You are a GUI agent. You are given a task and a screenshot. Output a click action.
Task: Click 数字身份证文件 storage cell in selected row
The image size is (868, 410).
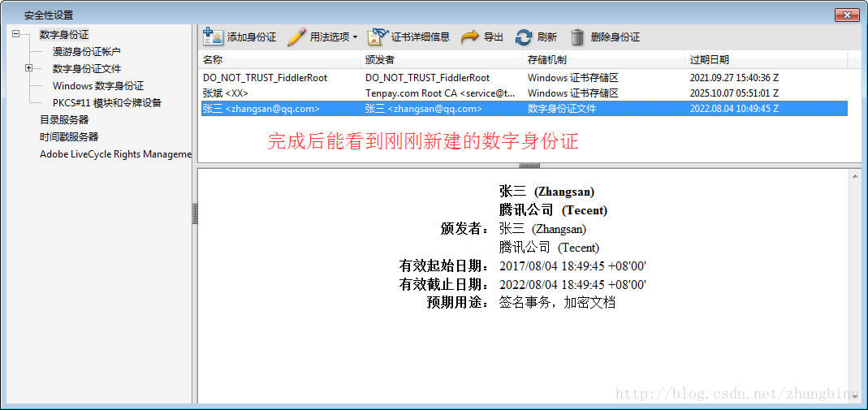tap(562, 109)
